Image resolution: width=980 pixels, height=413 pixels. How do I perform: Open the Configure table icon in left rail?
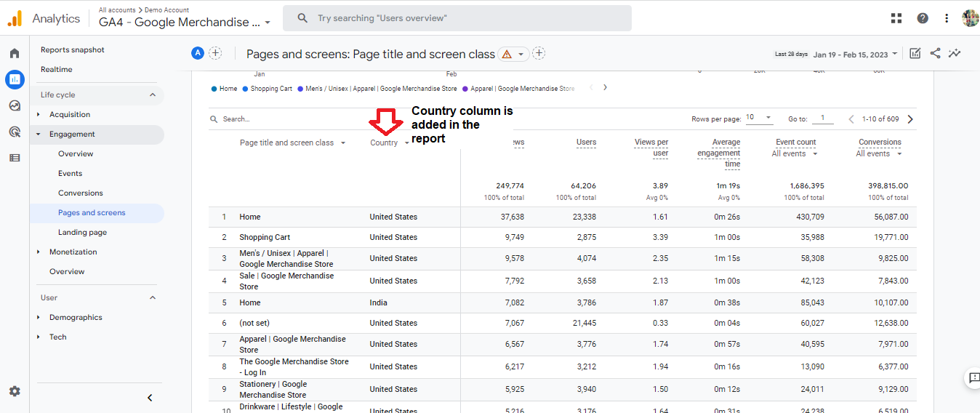(x=15, y=158)
